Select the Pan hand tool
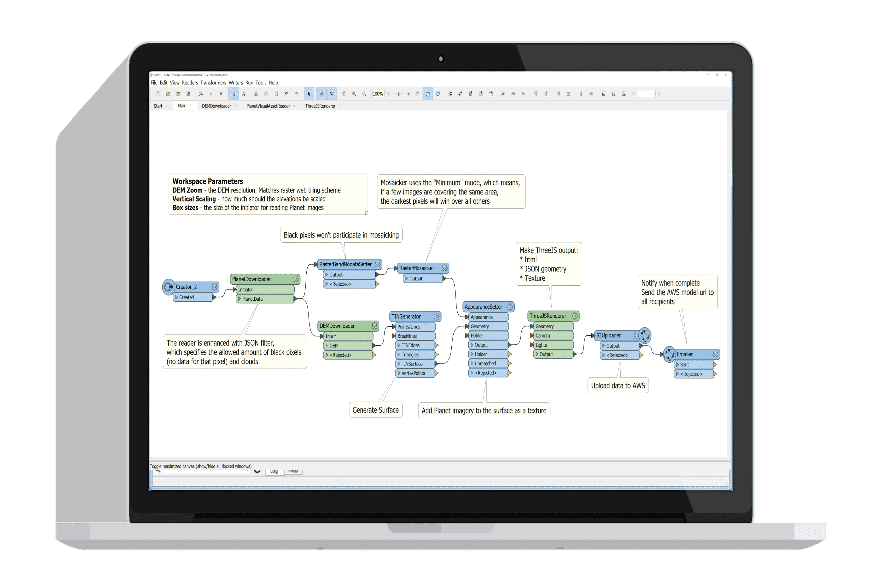 coord(344,94)
